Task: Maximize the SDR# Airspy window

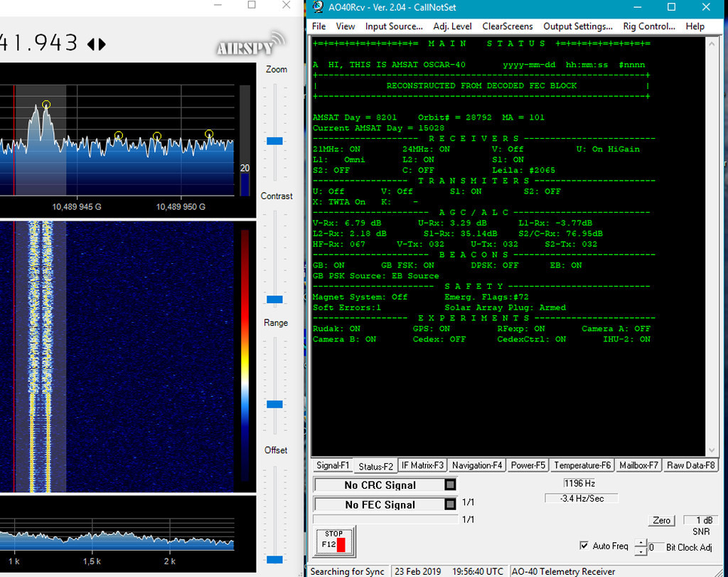Action: pos(252,5)
